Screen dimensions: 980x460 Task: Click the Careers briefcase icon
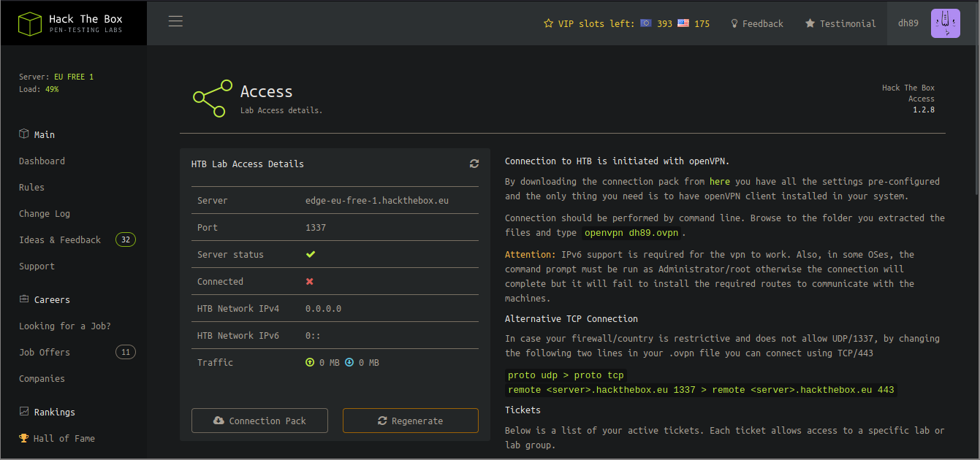point(24,299)
